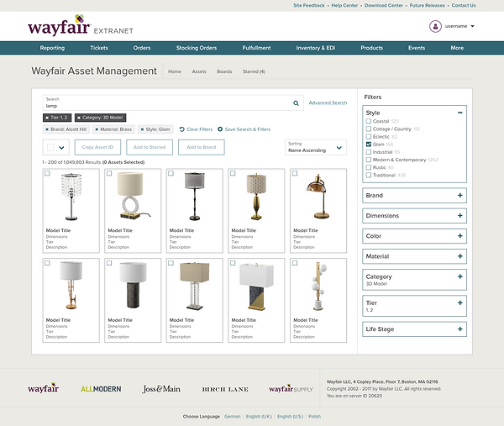Uncheck the Glam style checkbox
Screen dimensions: 504x426
(x=369, y=145)
